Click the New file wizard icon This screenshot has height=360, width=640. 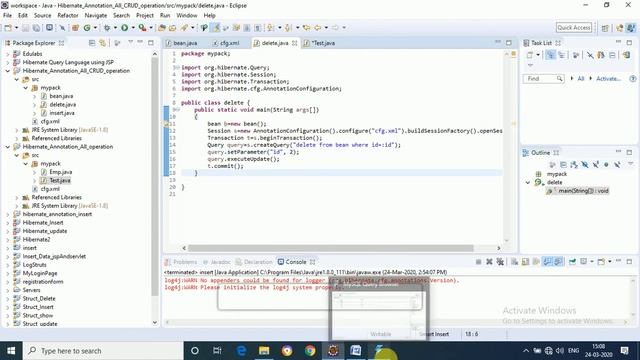(8, 28)
